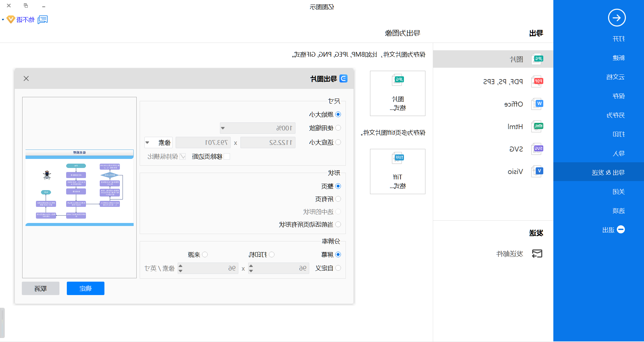Click the Office label in export list
This screenshot has height=342, width=644.
[x=513, y=104]
